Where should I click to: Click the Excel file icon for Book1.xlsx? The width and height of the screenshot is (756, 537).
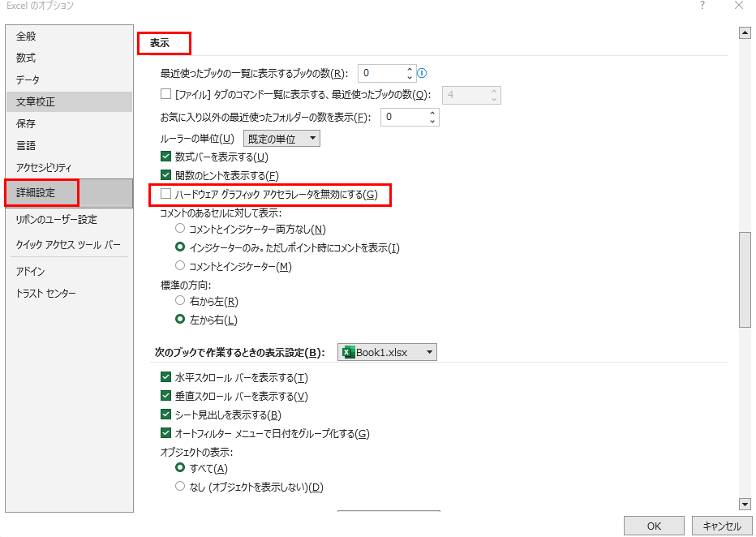point(349,352)
